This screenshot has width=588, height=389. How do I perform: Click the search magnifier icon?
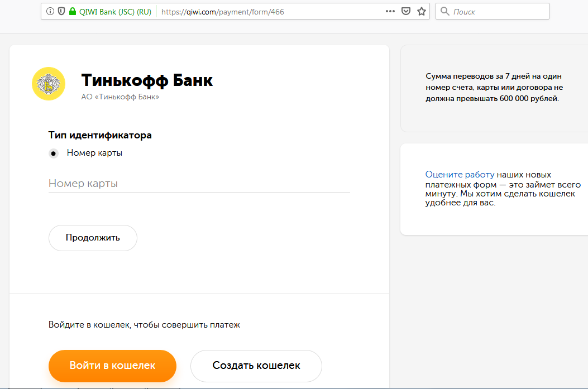click(x=444, y=11)
